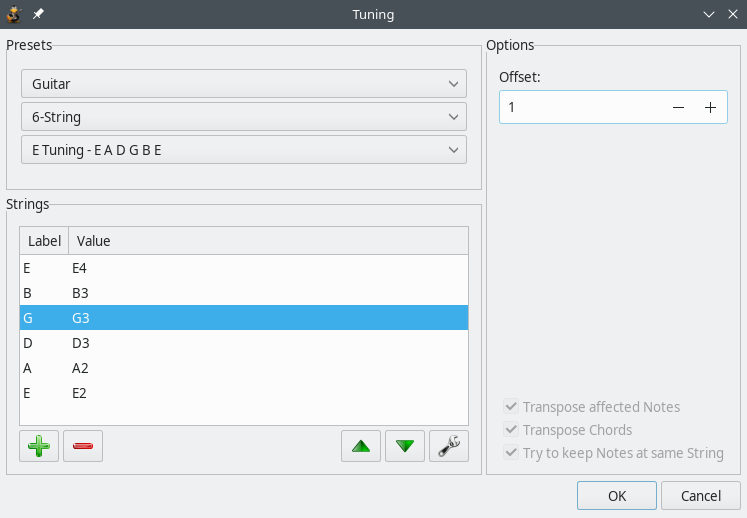
Task: Click the OK button
Action: (x=617, y=496)
